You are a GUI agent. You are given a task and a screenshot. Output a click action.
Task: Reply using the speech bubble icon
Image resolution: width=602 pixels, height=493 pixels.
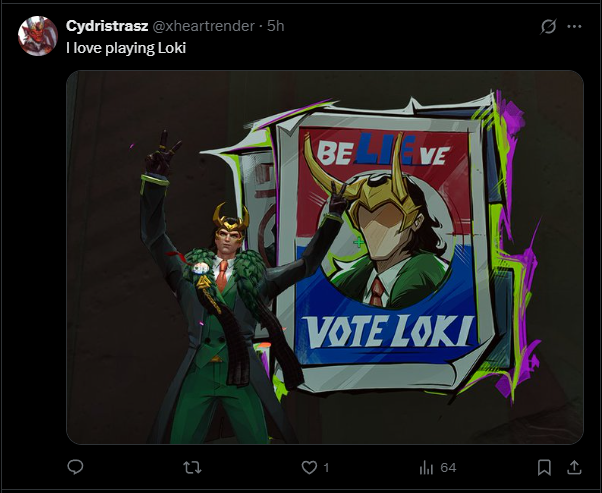(75, 467)
